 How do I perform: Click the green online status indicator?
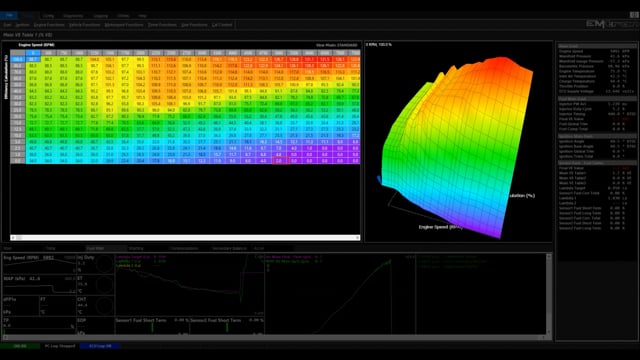[x=20, y=346]
